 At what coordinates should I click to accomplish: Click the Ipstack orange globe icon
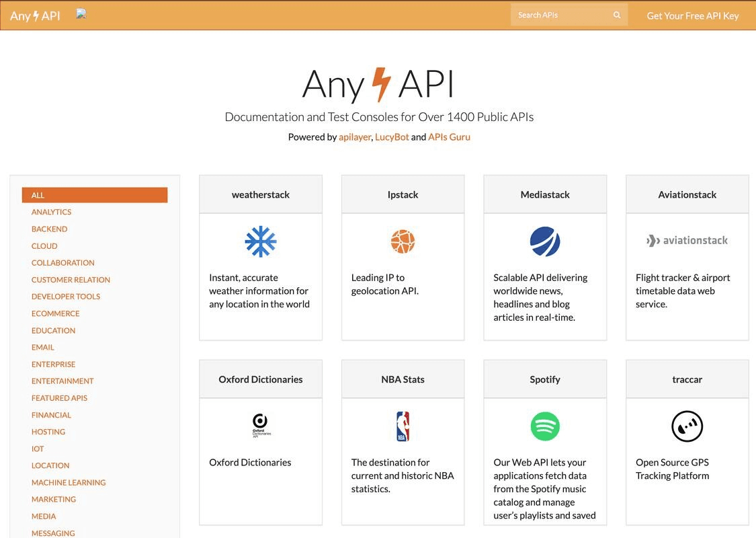[x=403, y=241]
